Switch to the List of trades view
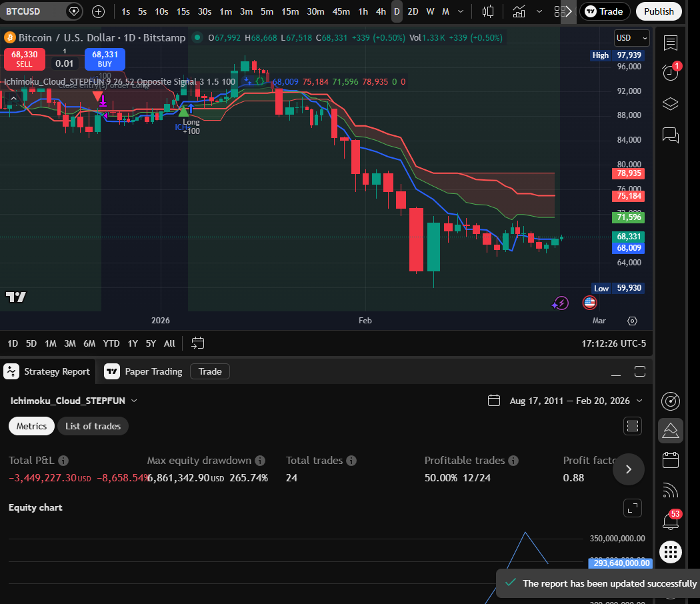 point(93,426)
